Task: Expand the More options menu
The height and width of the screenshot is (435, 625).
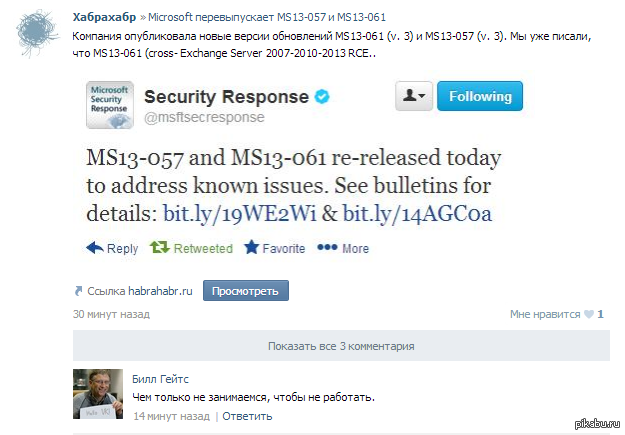Action: pyautogui.click(x=327, y=248)
